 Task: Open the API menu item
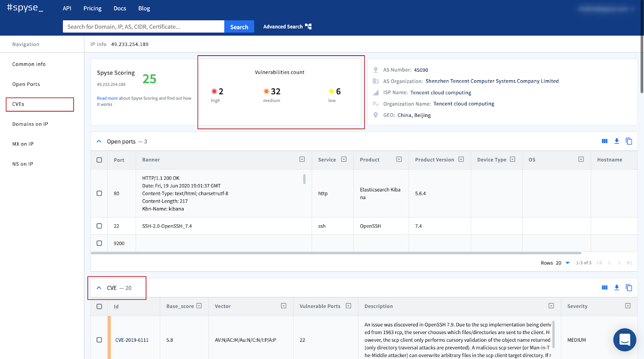(x=67, y=8)
